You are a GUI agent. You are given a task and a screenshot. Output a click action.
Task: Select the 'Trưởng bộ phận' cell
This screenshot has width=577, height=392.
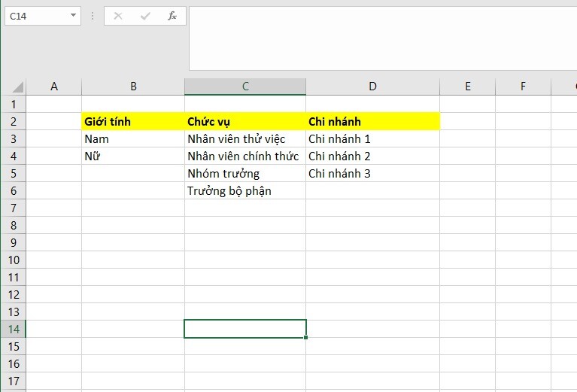click(x=245, y=190)
